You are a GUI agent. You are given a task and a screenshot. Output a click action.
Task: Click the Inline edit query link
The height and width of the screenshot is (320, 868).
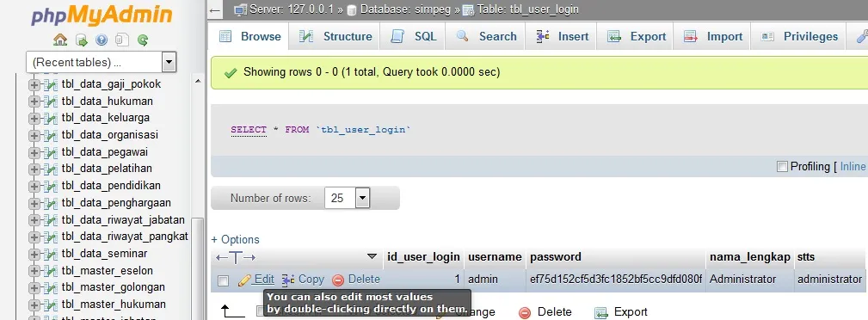(x=853, y=167)
